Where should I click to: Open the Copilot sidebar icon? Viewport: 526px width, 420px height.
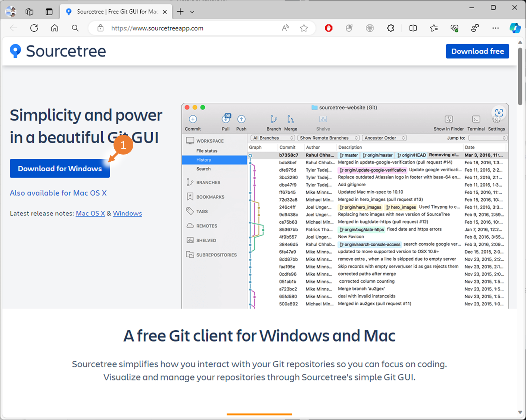[x=515, y=28]
